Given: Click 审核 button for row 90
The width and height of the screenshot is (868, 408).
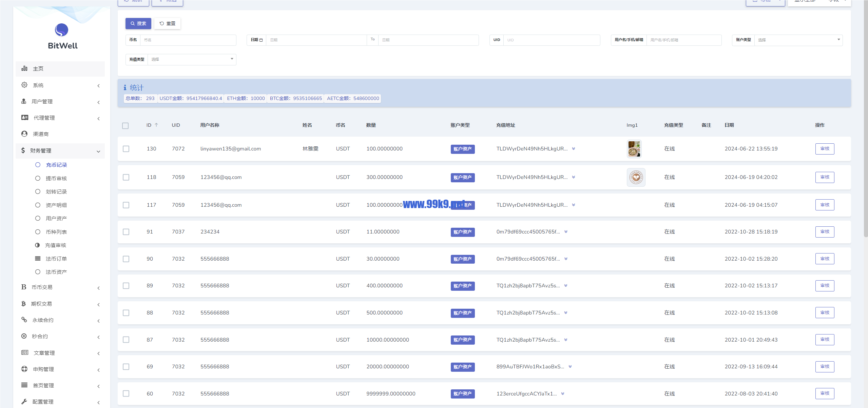Looking at the screenshot, I should tap(825, 259).
